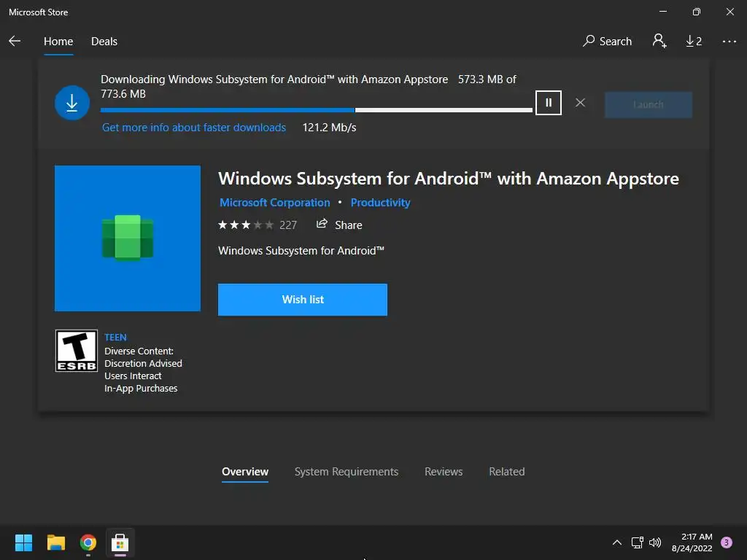
Task: Click the ESRB Teen rating badge
Action: tap(76, 351)
